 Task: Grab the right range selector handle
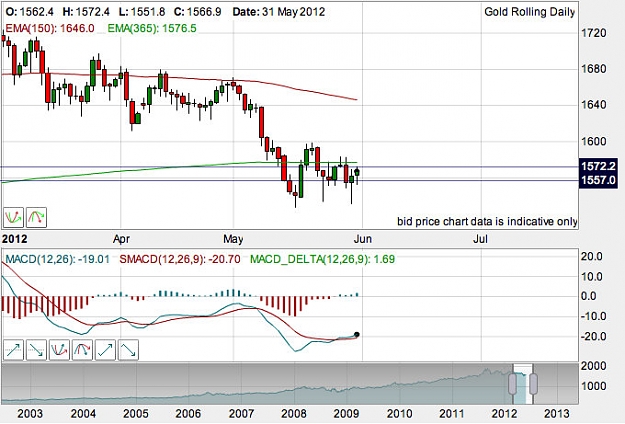[533, 384]
